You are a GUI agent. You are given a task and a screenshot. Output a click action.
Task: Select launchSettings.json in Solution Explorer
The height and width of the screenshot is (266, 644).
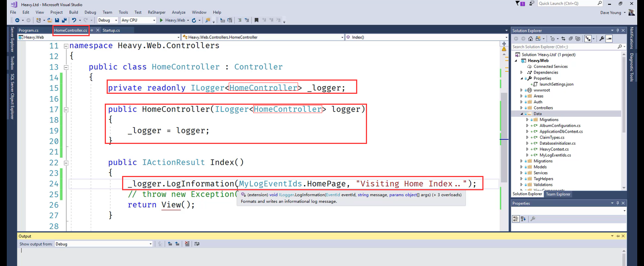click(556, 84)
